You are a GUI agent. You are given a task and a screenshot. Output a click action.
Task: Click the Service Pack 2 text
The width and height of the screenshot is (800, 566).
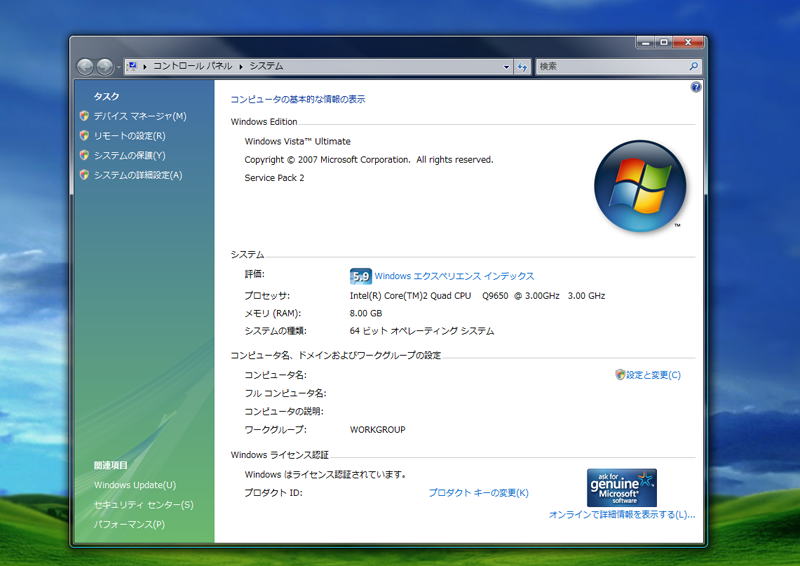coord(274,178)
